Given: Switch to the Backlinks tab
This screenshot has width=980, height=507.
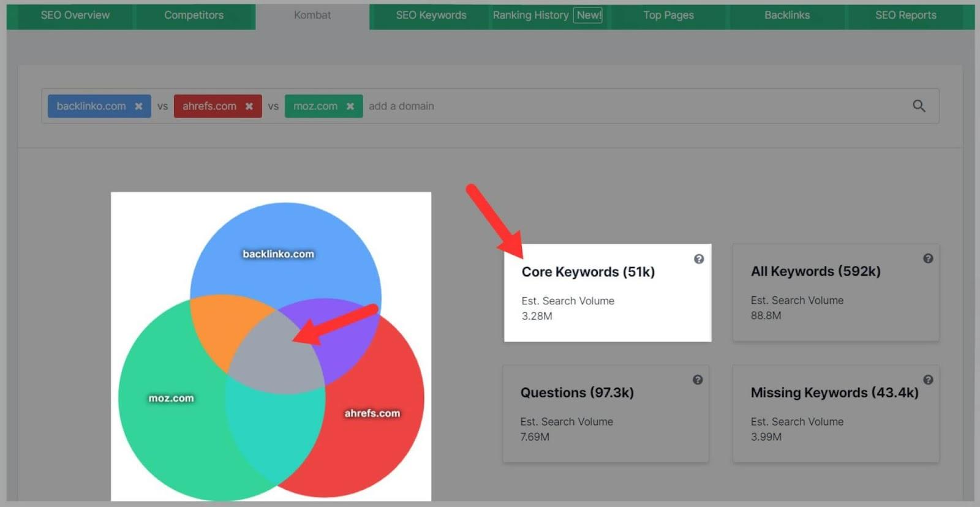Looking at the screenshot, I should click(787, 15).
